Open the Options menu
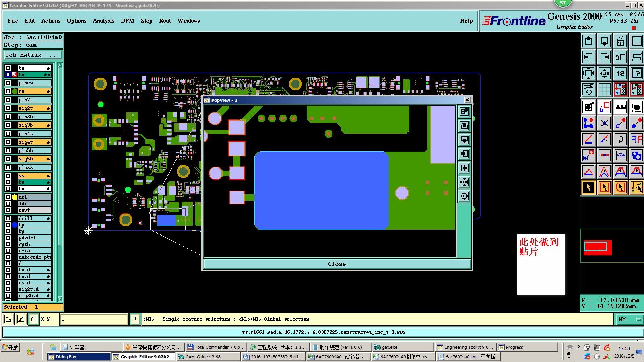Viewport: 644px width, 362px height. 76,21
